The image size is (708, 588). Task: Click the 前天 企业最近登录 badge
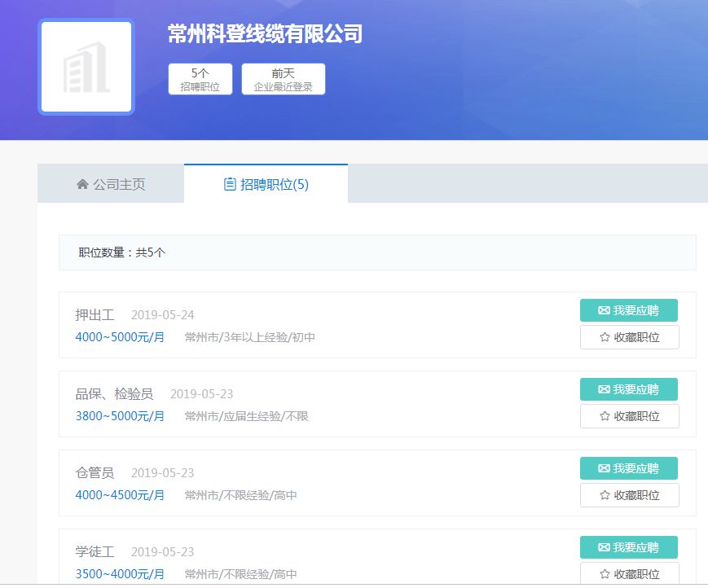pyautogui.click(x=283, y=79)
